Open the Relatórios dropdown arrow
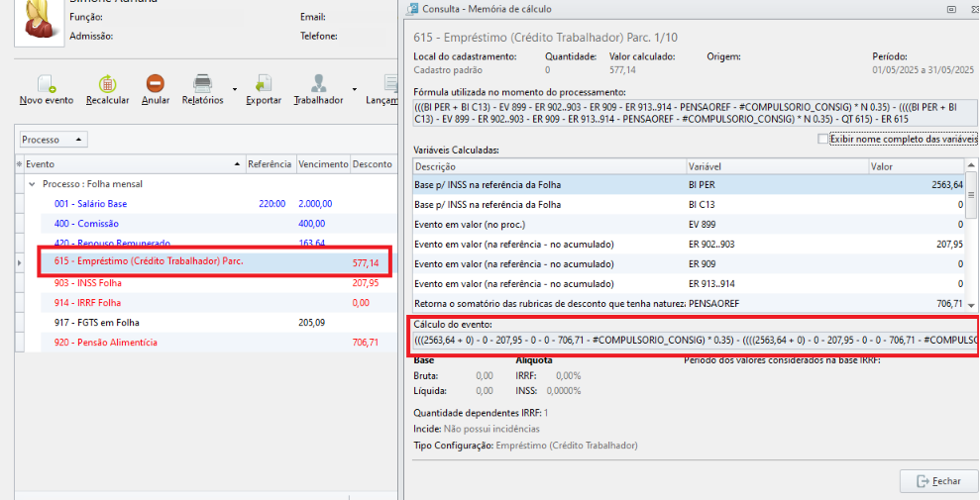This screenshot has width=980, height=500. (x=235, y=89)
